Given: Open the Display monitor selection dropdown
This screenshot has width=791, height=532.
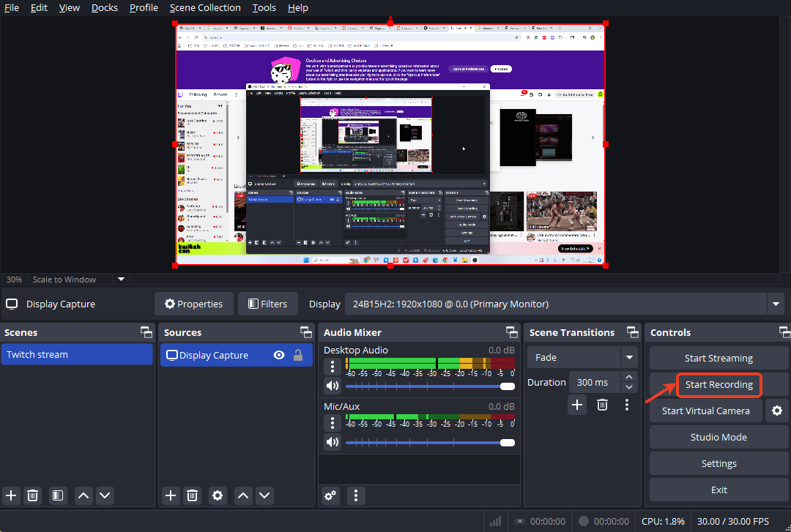Looking at the screenshot, I should point(775,304).
